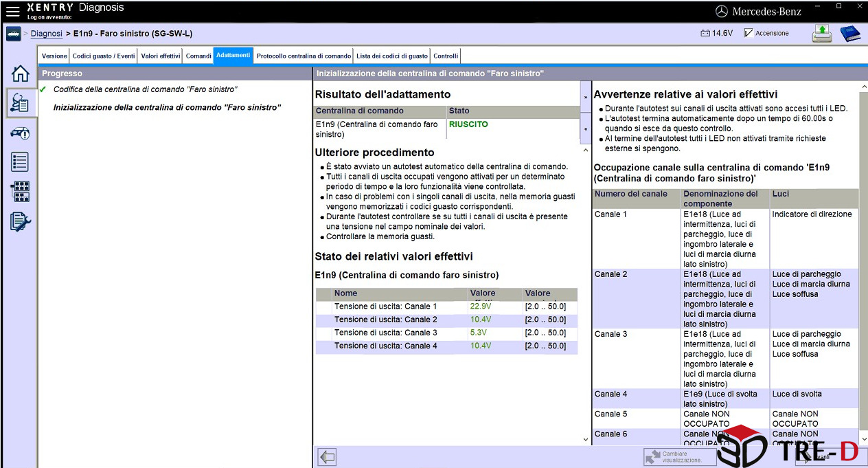The height and width of the screenshot is (468, 868).
Task: Open the diagnosis stethoscope sidebar icon
Action: (x=21, y=103)
